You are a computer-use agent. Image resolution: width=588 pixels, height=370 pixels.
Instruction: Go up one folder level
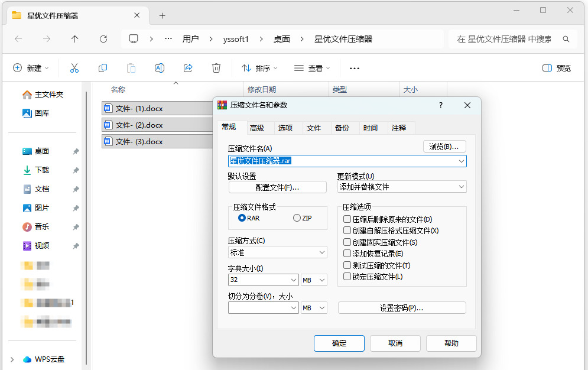click(75, 39)
